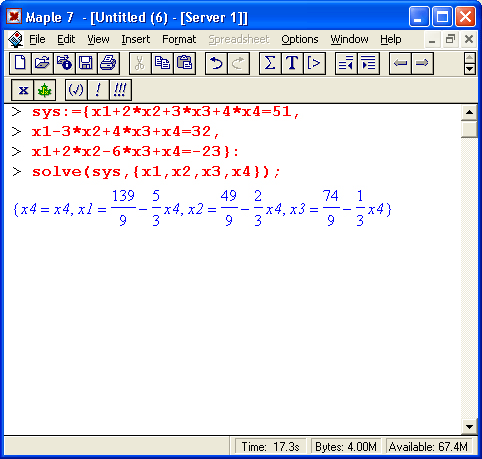Copy the selection with the copy icon
The width and height of the screenshot is (482, 459).
click(162, 63)
